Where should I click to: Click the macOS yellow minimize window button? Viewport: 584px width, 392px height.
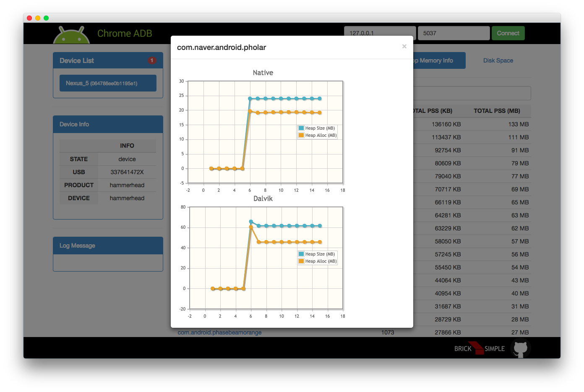(x=38, y=18)
